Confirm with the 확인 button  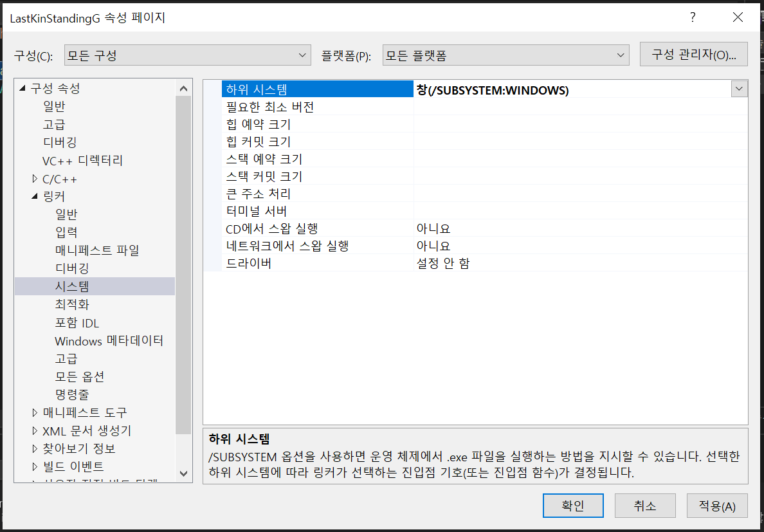click(x=573, y=506)
